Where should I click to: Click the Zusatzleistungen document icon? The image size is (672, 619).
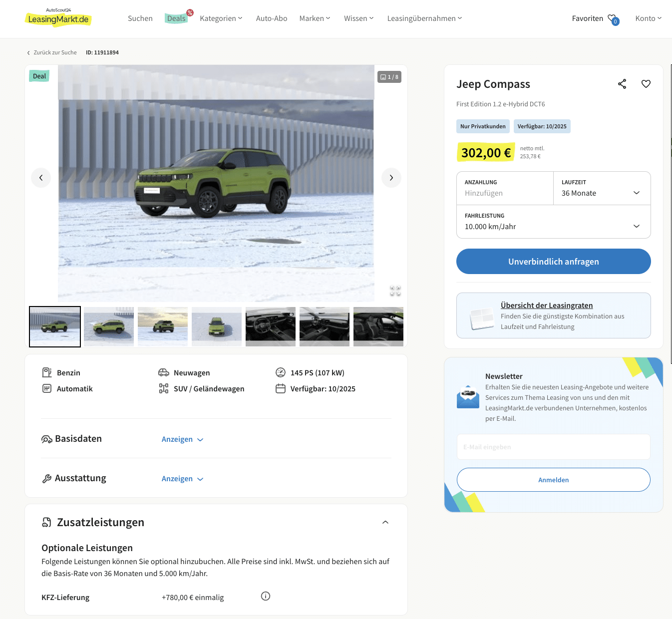pyautogui.click(x=46, y=522)
